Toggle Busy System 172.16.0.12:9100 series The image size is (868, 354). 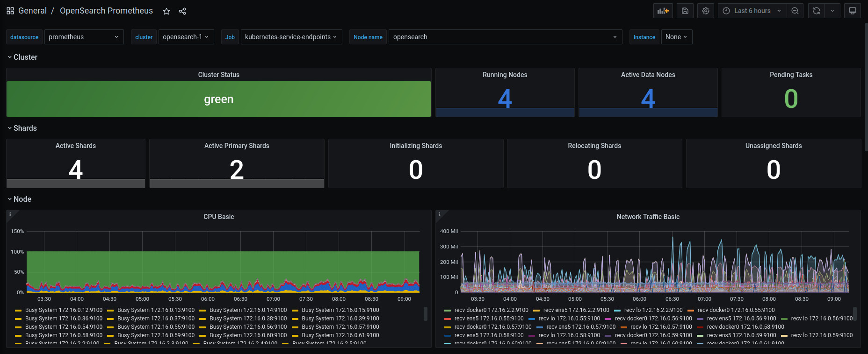tap(59, 310)
